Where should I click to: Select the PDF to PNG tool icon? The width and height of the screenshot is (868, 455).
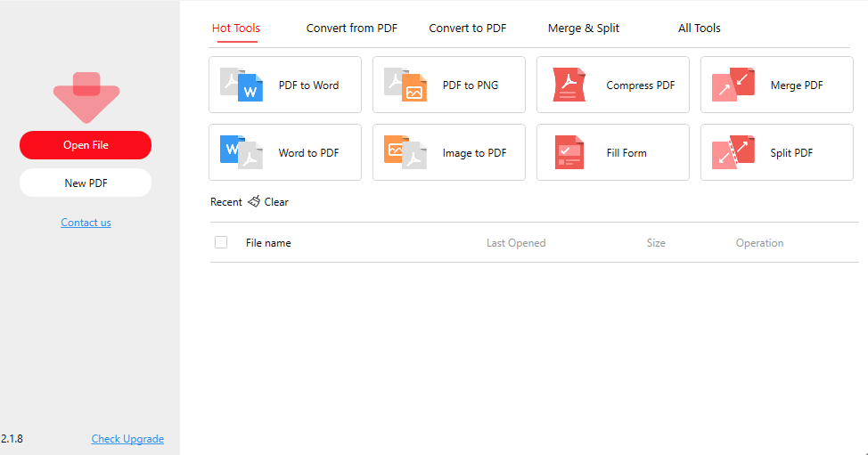(x=406, y=85)
